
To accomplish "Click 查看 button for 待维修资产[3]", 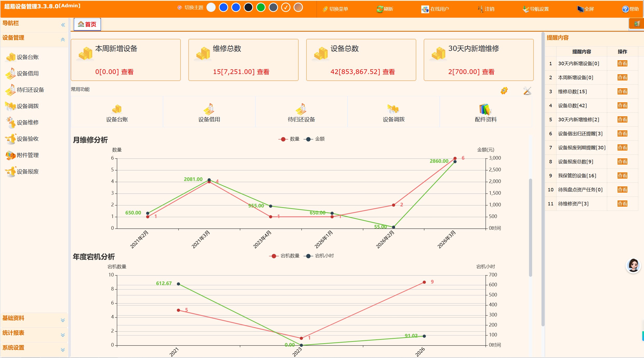I will [x=622, y=204].
